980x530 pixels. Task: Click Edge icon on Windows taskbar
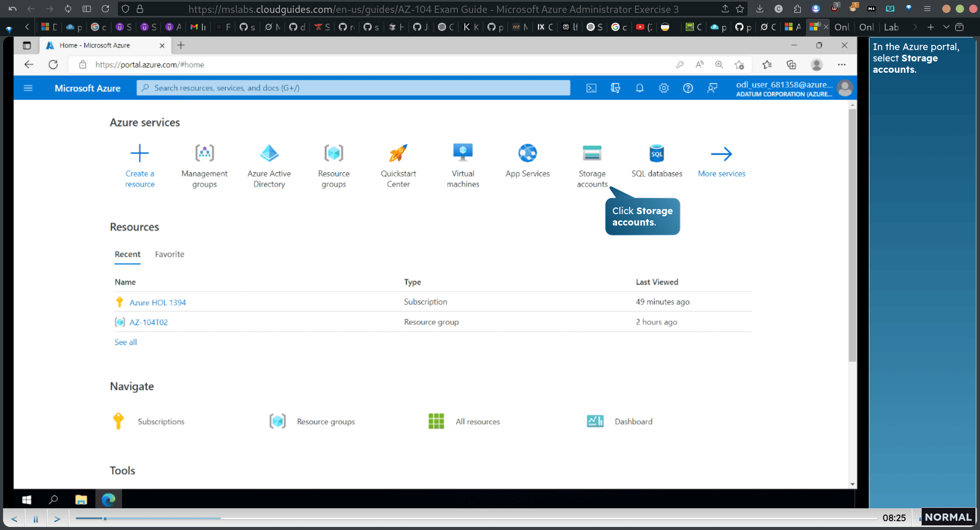tap(108, 500)
